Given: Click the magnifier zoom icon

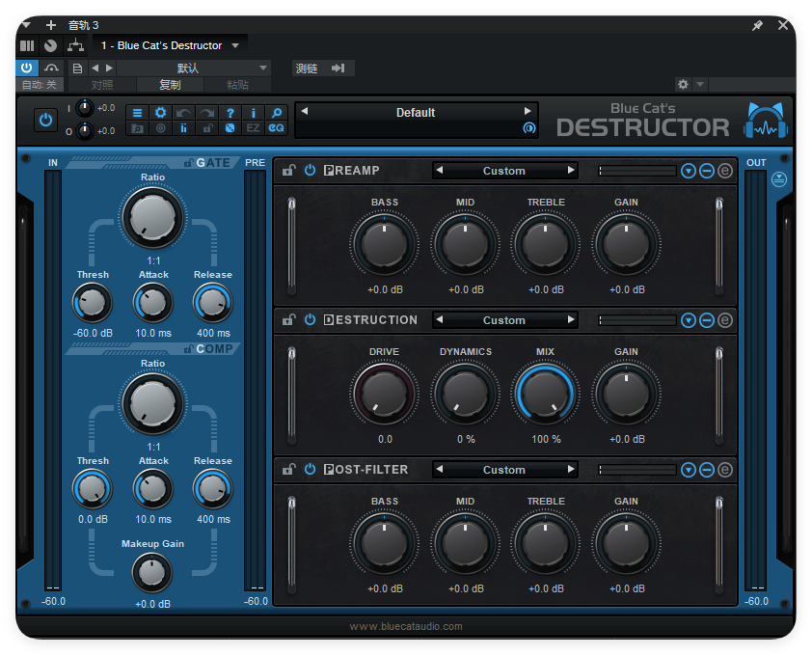Looking at the screenshot, I should (x=277, y=113).
